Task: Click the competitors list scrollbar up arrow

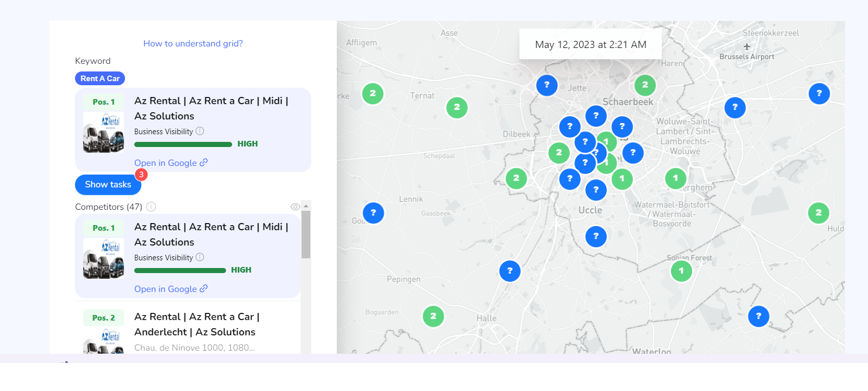Action: coord(306,206)
